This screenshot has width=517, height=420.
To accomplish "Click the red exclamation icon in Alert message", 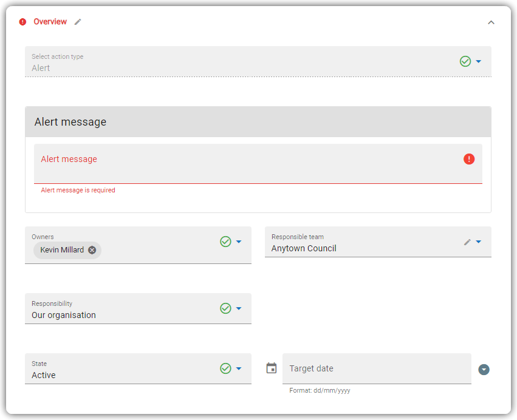I will click(469, 159).
